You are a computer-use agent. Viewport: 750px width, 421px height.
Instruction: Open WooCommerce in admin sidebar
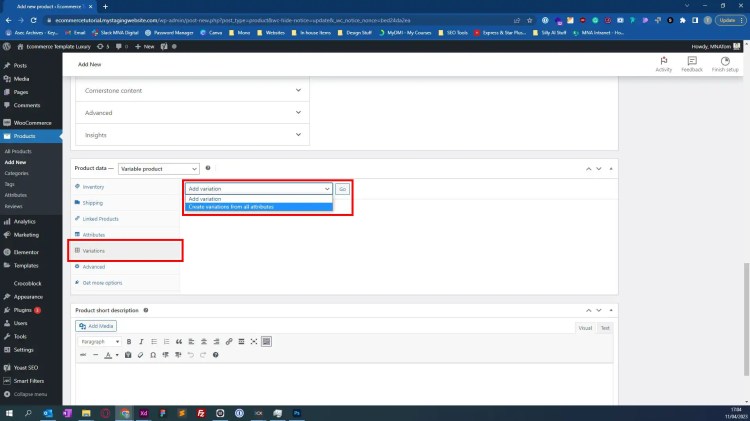pos(31,123)
